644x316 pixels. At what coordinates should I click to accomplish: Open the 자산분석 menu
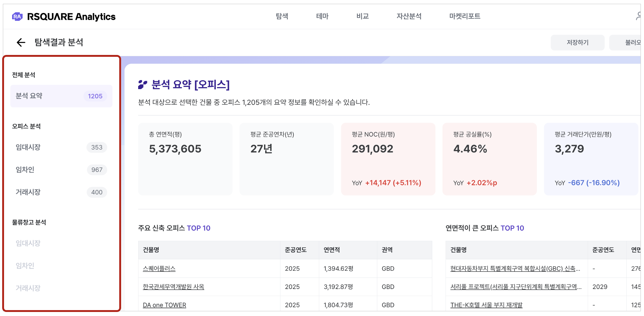tap(409, 16)
